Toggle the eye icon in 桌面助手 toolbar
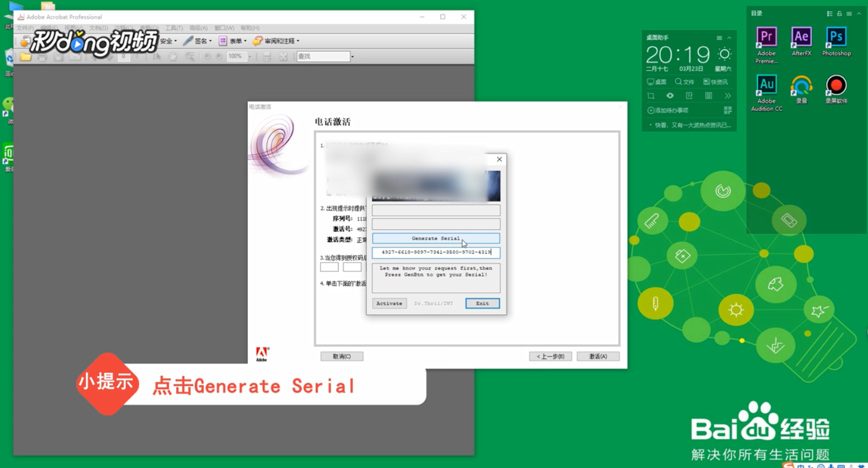The image size is (868, 468). [669, 96]
